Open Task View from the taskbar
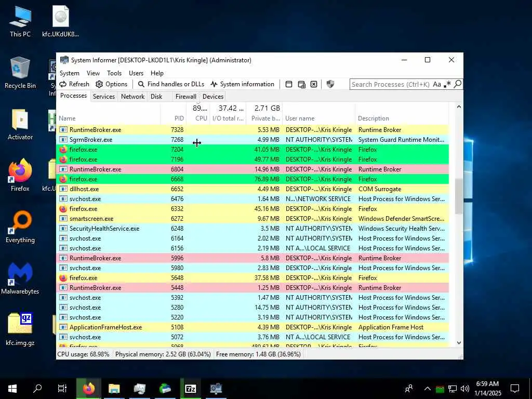The width and height of the screenshot is (532, 399). 62,389
